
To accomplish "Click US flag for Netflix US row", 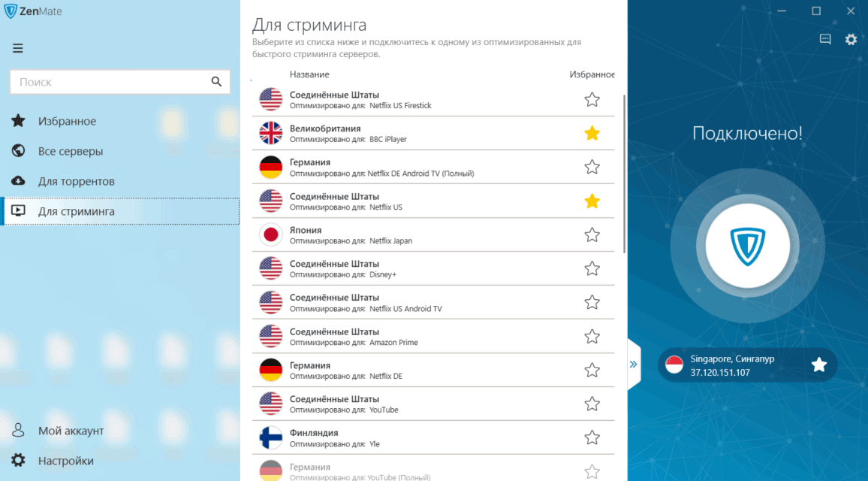I will tap(271, 201).
